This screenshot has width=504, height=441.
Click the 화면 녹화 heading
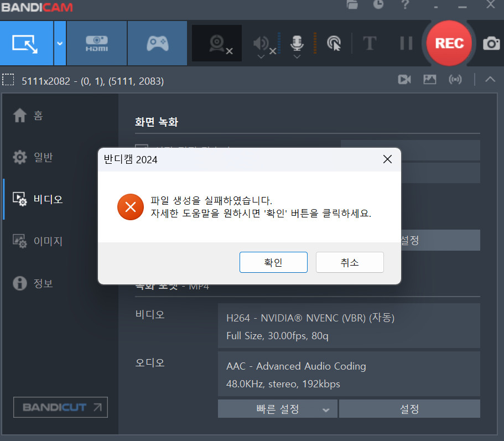coord(157,122)
